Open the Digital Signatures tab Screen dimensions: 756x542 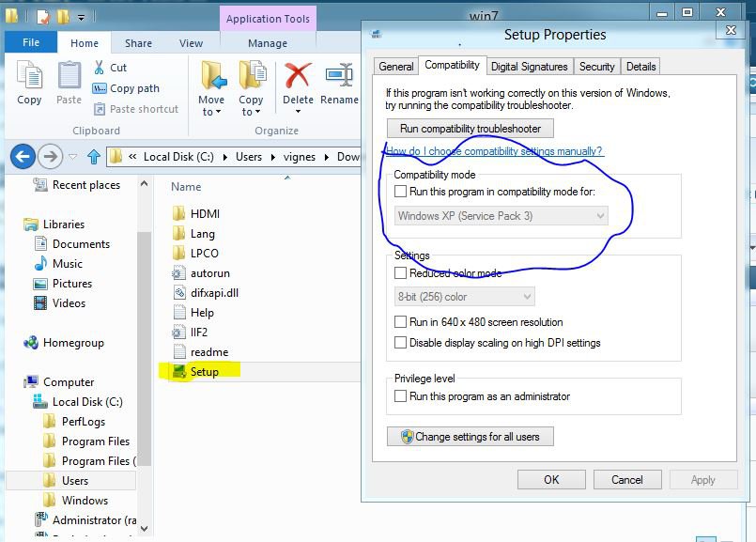tap(530, 67)
